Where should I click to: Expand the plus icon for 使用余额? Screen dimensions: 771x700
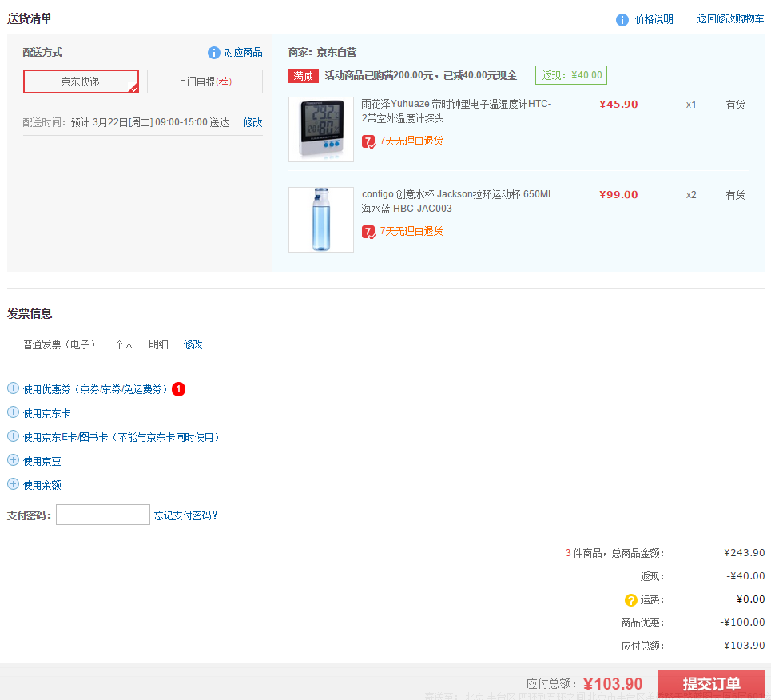click(14, 484)
